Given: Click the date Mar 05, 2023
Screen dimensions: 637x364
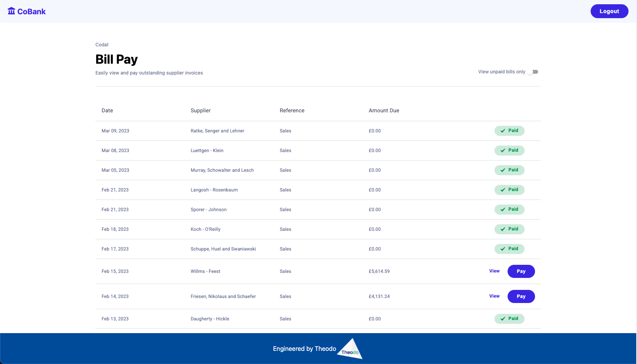Looking at the screenshot, I should point(116,170).
